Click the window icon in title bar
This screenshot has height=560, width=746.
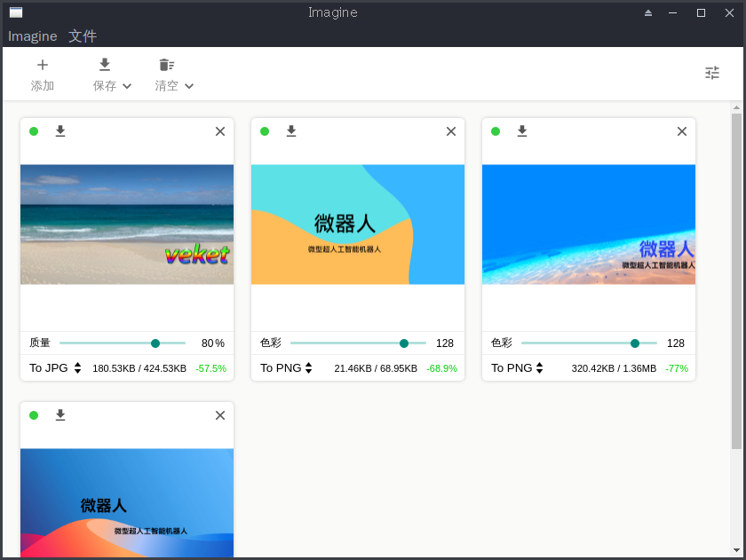click(x=16, y=12)
